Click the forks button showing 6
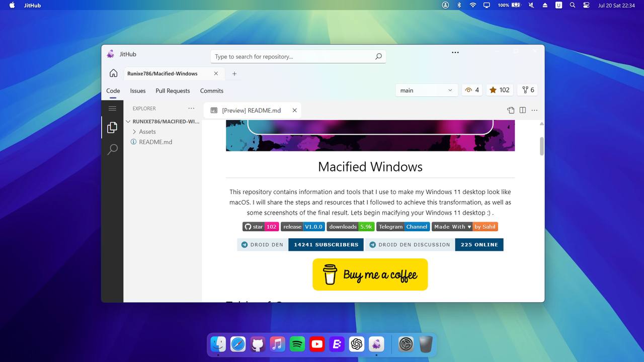 pyautogui.click(x=528, y=90)
